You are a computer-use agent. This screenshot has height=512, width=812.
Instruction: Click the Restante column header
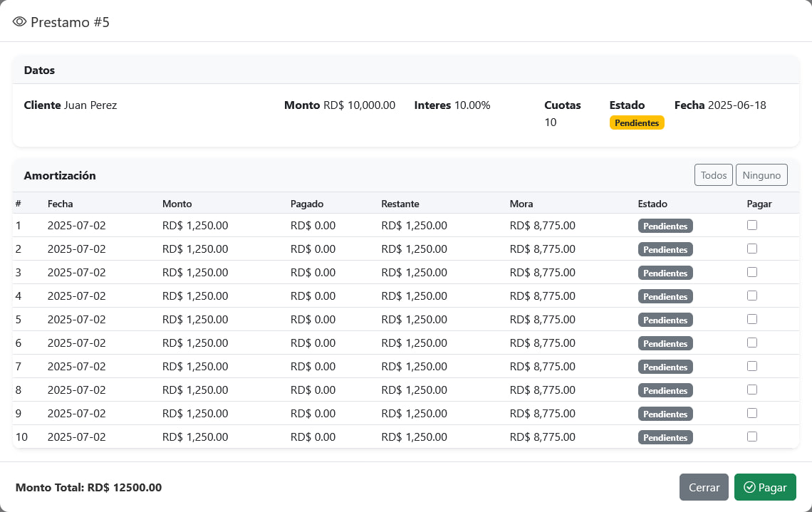pyautogui.click(x=400, y=204)
